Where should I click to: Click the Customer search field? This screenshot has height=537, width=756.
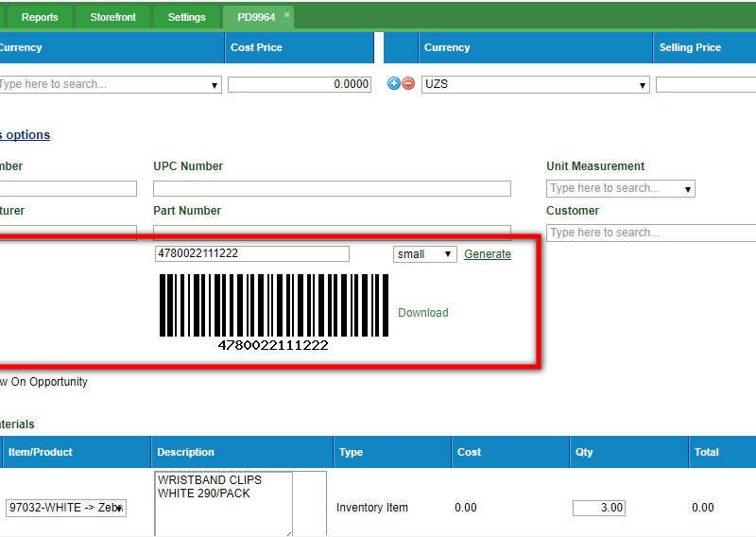pos(651,233)
